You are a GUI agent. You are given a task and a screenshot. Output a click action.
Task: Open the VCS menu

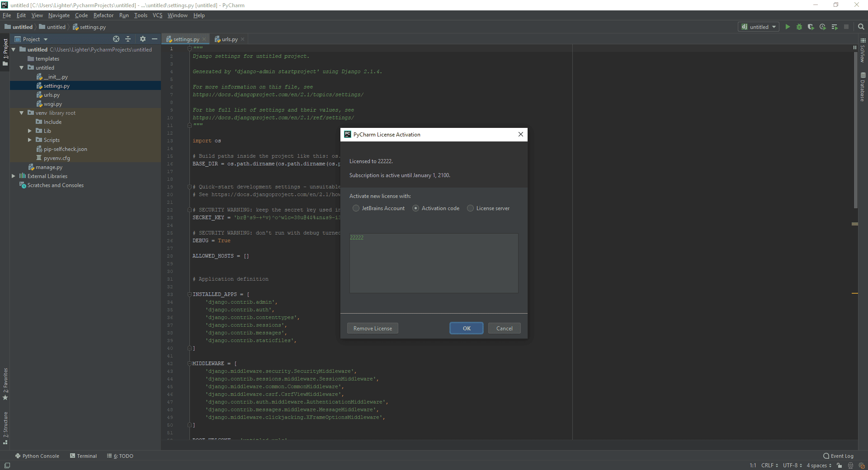(x=157, y=15)
